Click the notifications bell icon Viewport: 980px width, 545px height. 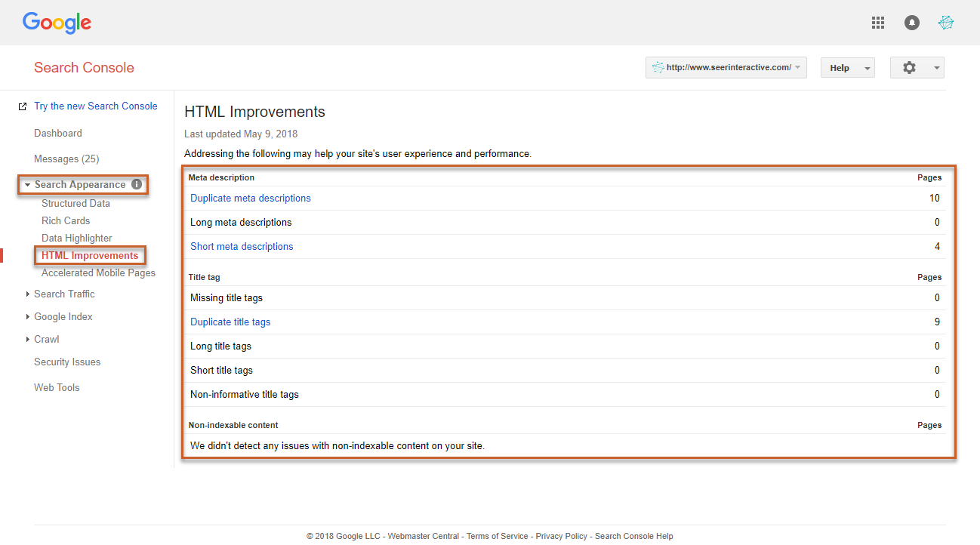pyautogui.click(x=912, y=23)
